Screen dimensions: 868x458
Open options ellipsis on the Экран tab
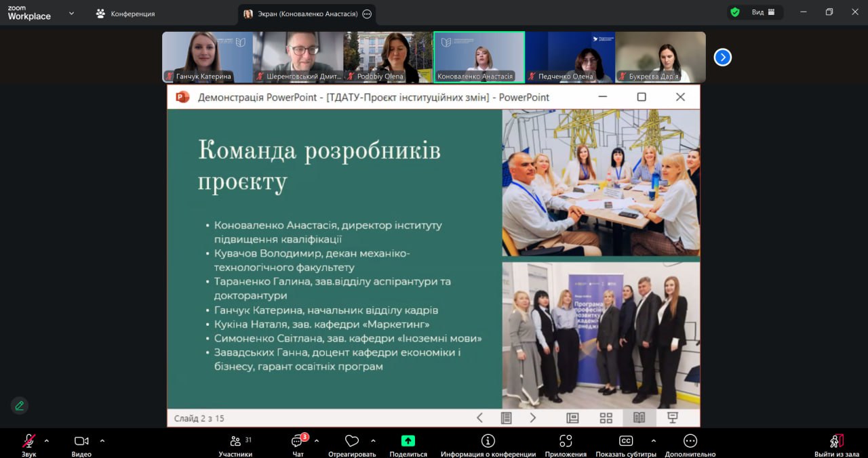[367, 14]
